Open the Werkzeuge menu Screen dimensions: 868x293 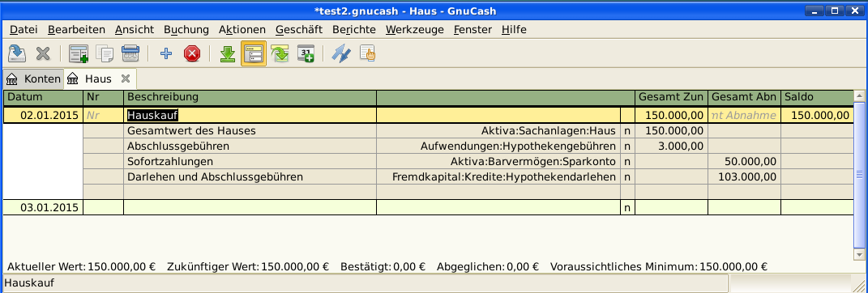point(415,30)
